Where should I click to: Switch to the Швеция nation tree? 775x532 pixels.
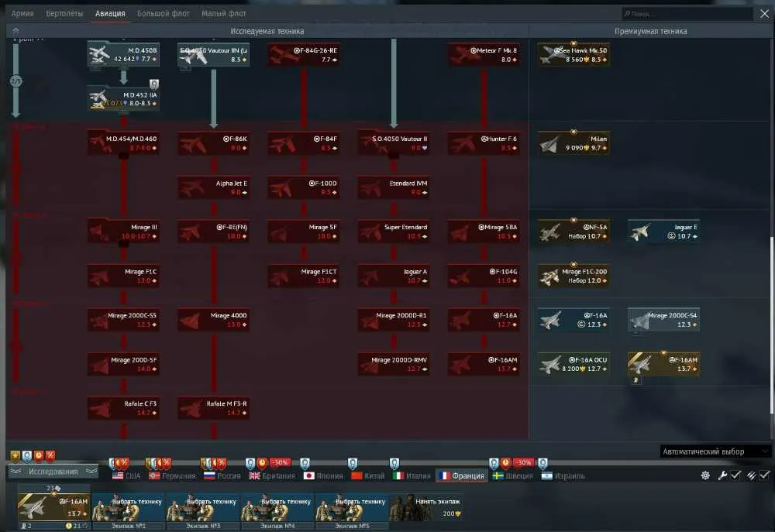click(x=512, y=475)
